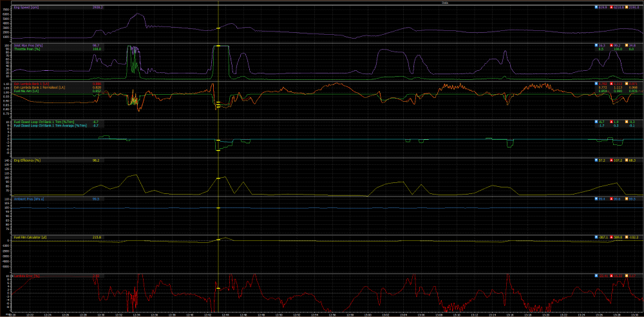
Task: Click the yellow cursor marker on Eng Speed trace
Action: (218, 29)
